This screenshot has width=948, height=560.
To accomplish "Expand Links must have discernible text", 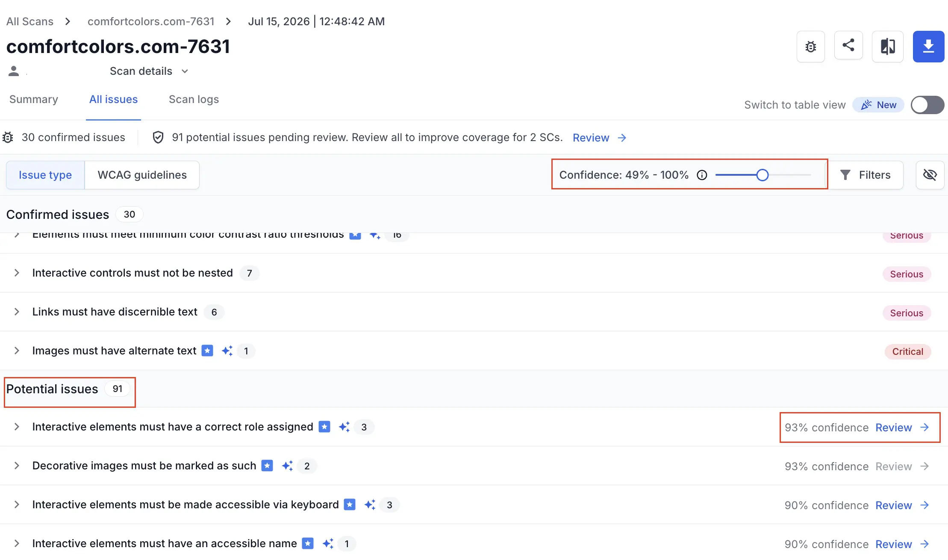I will point(17,312).
